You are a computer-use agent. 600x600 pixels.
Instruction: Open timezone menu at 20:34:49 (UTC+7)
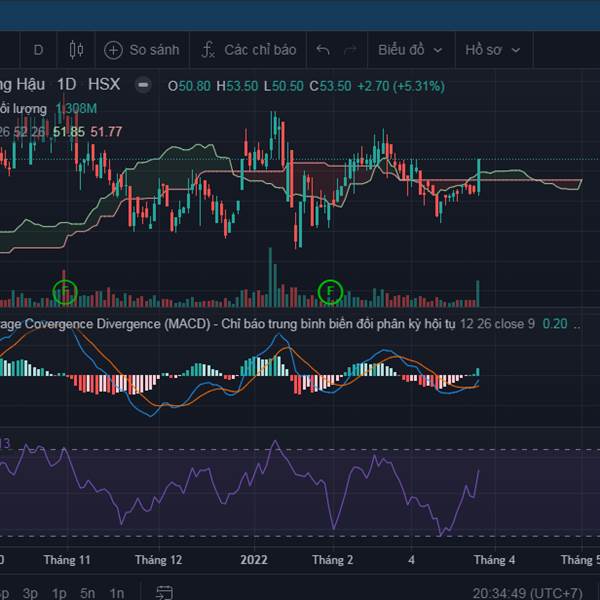click(527, 593)
